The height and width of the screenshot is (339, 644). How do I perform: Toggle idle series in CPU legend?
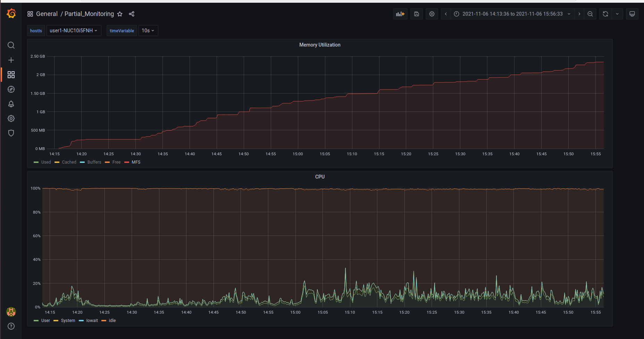point(112,321)
